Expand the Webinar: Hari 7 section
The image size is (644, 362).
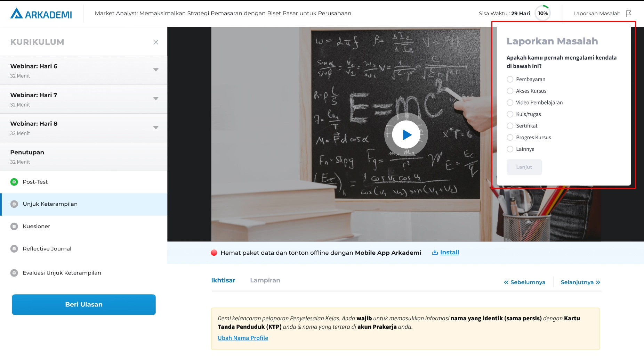(x=156, y=99)
